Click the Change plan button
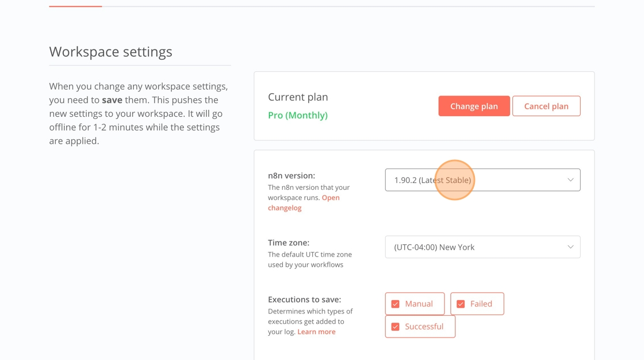644x360 pixels. [x=474, y=106]
